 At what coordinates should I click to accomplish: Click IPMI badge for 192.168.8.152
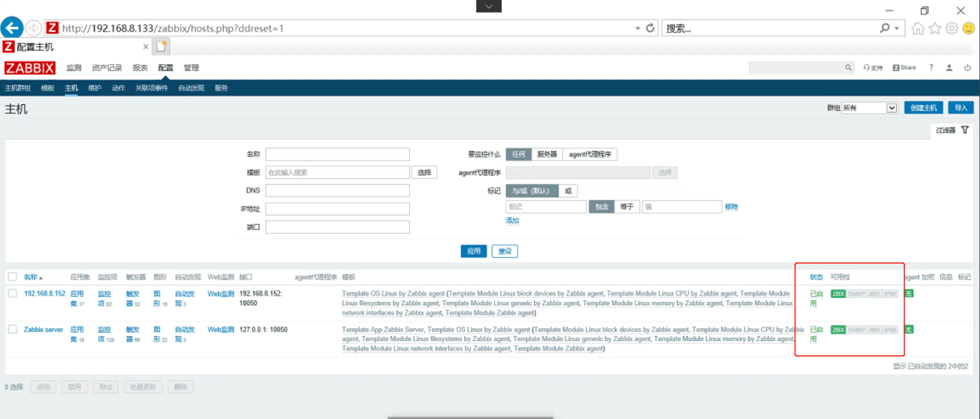890,294
